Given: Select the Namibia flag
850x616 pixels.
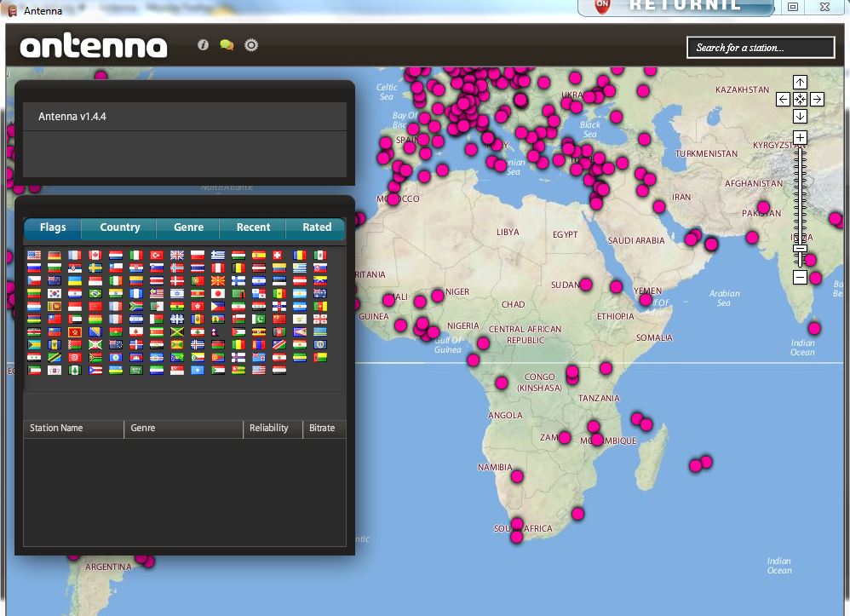Looking at the screenshot, I should coord(279,344).
